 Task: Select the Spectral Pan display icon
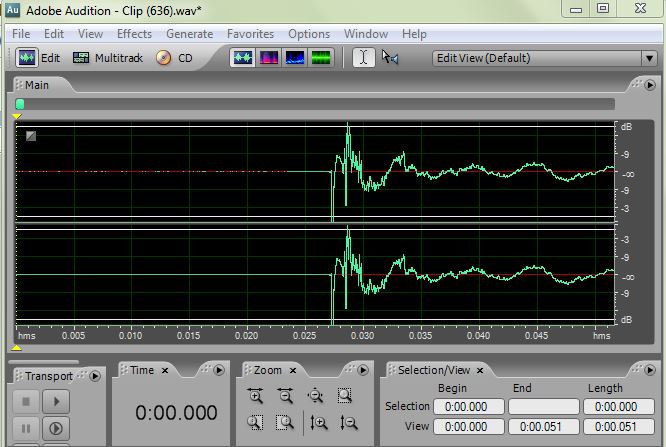(x=295, y=58)
